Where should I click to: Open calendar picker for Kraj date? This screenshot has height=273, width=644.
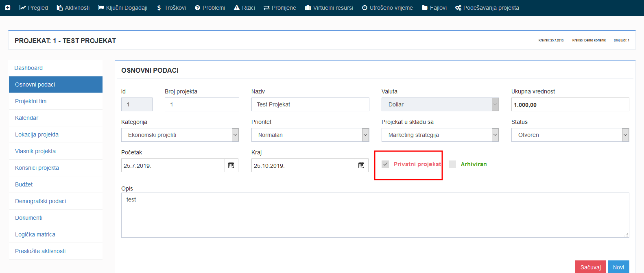pyautogui.click(x=361, y=165)
